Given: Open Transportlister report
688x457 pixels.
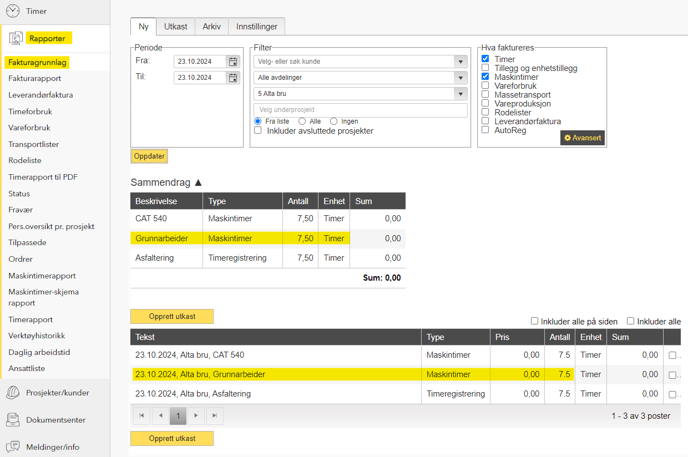Looking at the screenshot, I should point(33,144).
